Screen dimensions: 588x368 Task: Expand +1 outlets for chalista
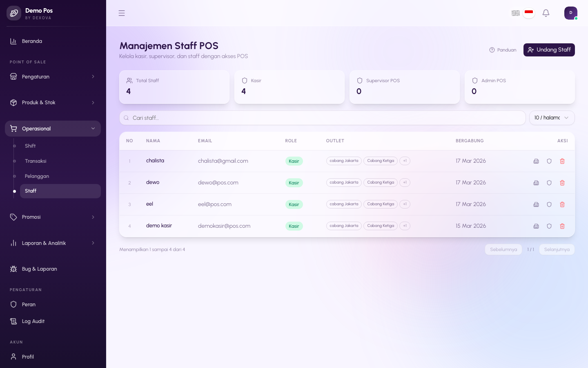[405, 161]
